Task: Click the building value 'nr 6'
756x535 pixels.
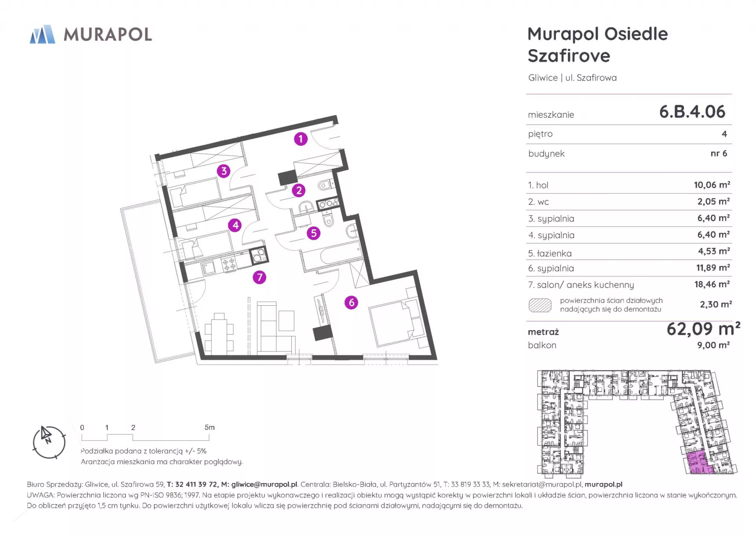Action: (719, 153)
